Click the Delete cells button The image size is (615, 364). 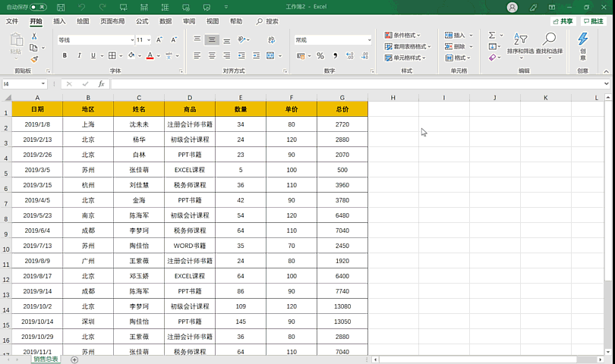point(455,46)
